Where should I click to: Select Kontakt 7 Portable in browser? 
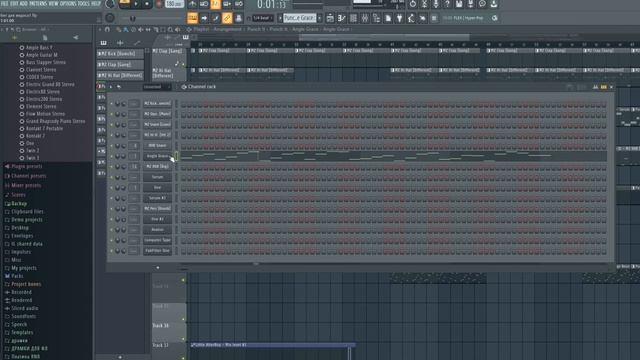[44, 129]
